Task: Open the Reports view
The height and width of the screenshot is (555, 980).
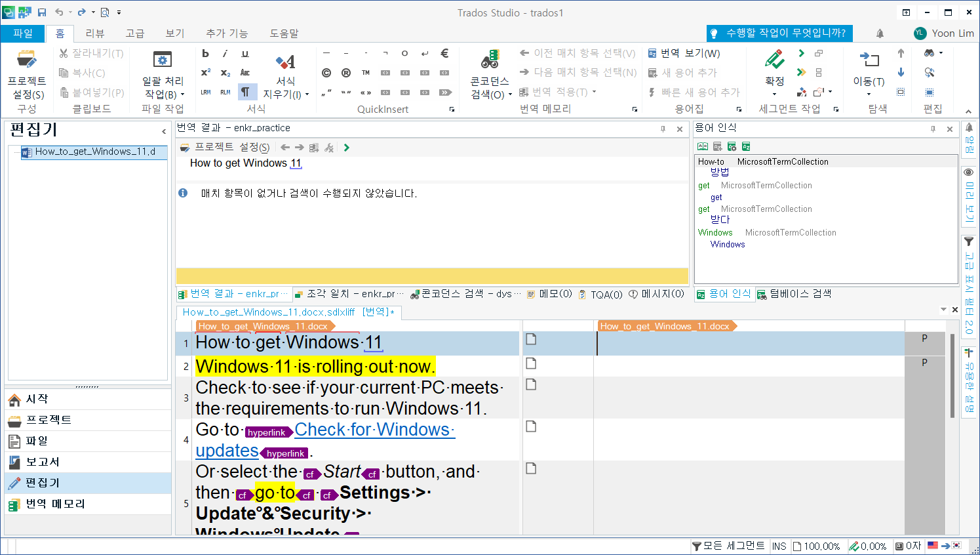Action: (x=88, y=462)
